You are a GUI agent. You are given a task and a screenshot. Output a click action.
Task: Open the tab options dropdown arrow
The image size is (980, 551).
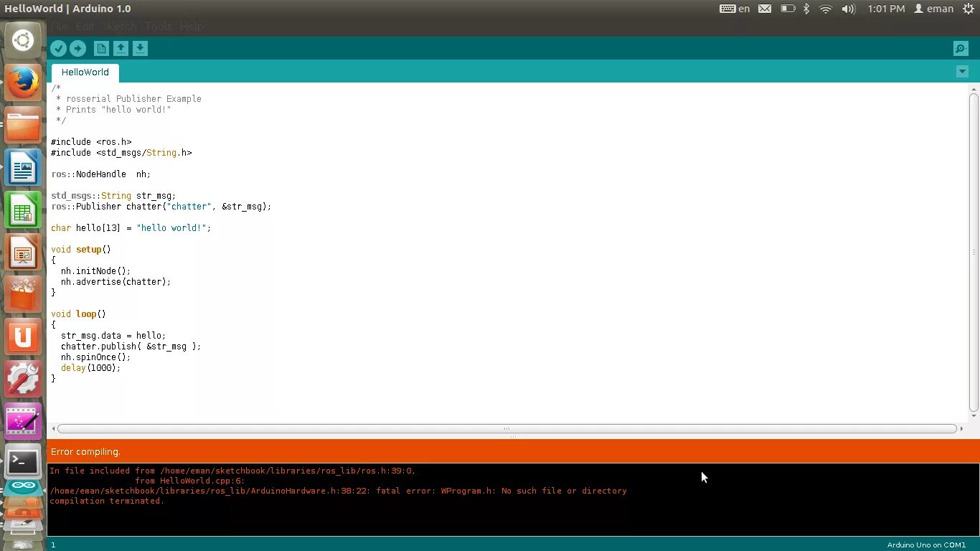(x=962, y=72)
